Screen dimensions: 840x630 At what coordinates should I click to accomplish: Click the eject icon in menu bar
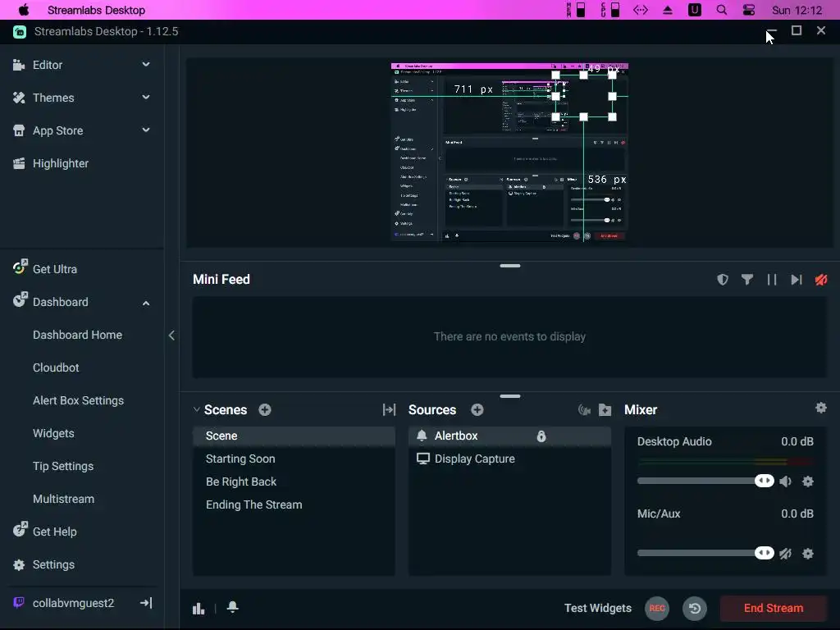[668, 10]
